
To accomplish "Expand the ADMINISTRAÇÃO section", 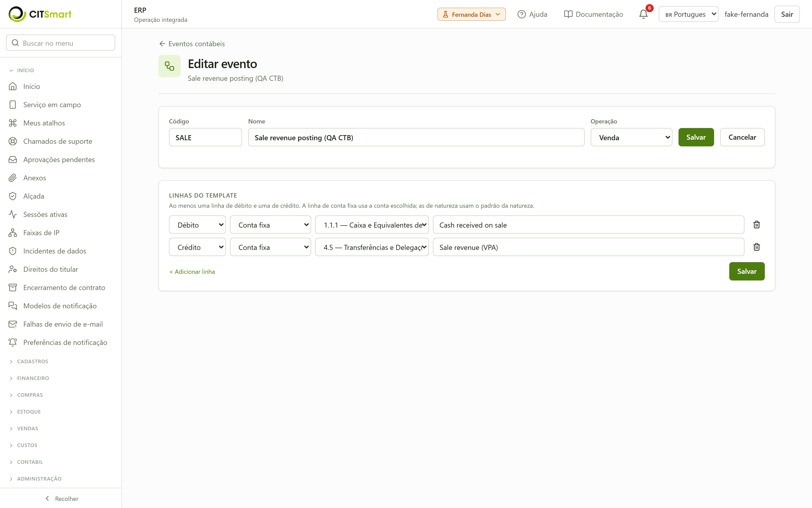I will point(35,479).
